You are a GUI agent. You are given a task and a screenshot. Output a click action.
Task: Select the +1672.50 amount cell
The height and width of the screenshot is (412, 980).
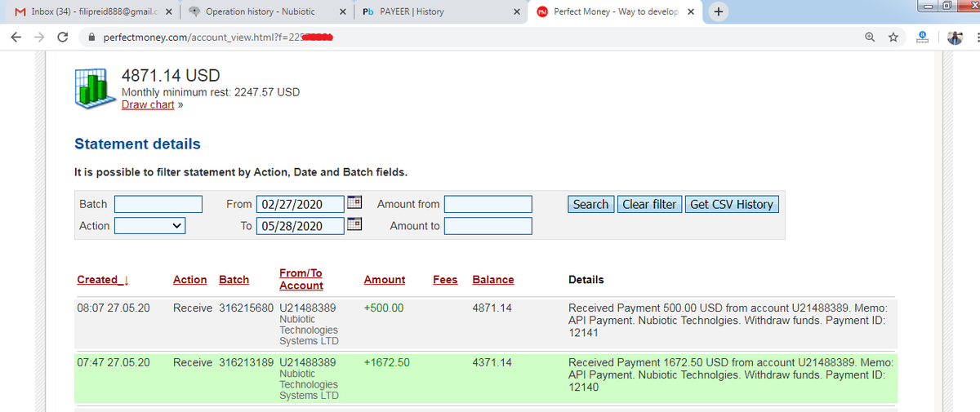pos(387,362)
